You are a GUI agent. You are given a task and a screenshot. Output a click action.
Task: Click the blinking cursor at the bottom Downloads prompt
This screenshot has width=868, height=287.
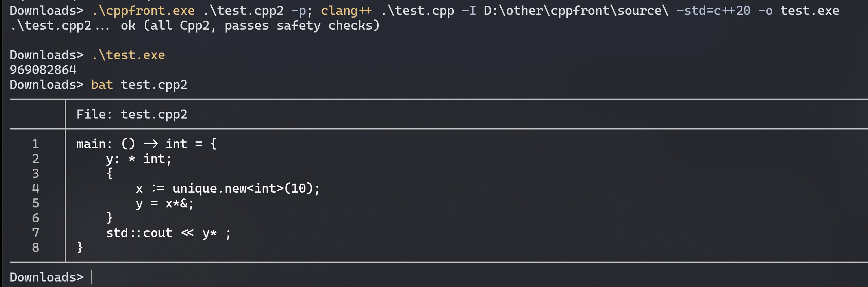(x=91, y=277)
